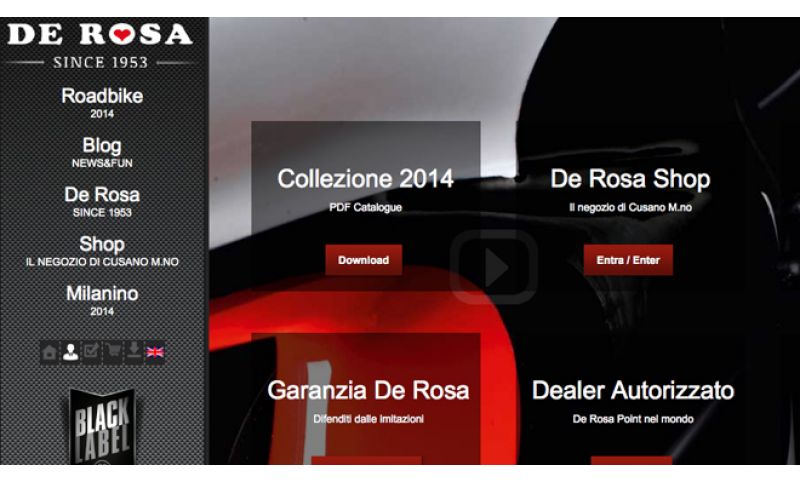Click the edit/register checkbox icon
Screen dimensions: 800x484
(91, 352)
